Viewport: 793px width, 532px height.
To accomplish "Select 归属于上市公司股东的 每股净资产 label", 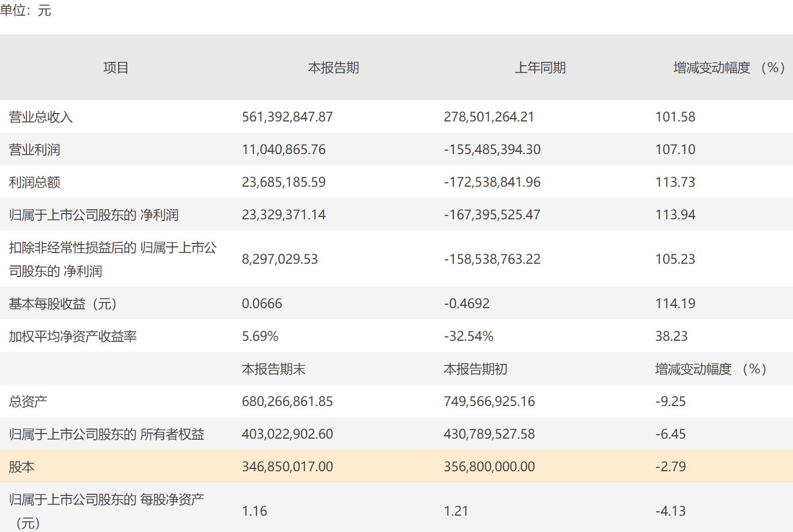I will point(107,511).
